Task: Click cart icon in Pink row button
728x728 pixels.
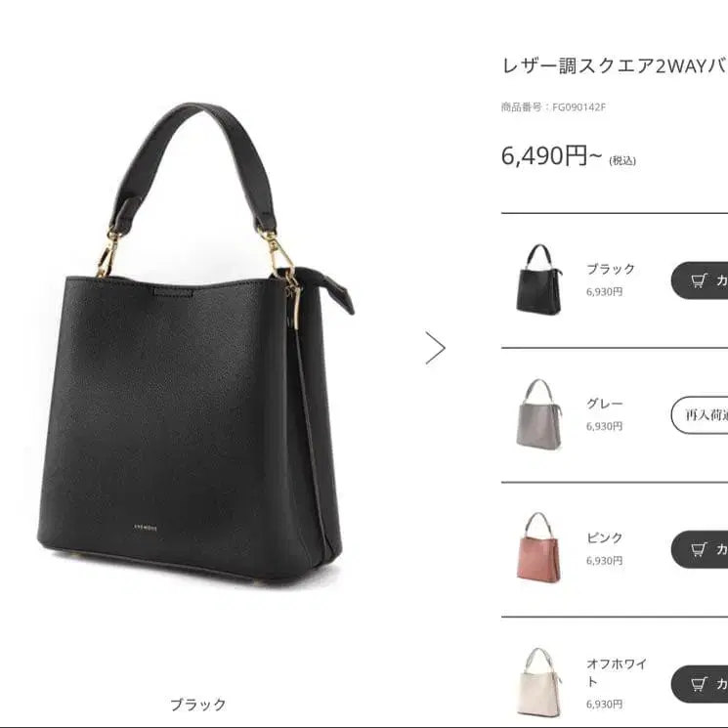Action: click(x=699, y=550)
